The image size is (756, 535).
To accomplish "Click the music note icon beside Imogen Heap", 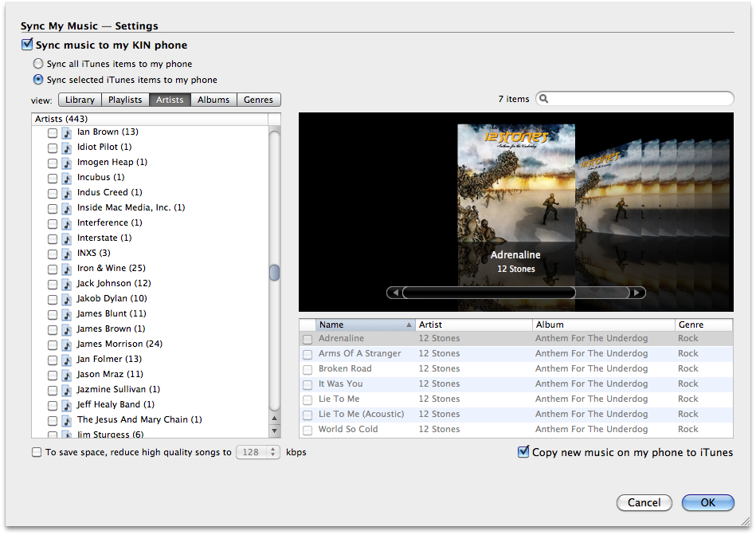I will pyautogui.click(x=67, y=163).
